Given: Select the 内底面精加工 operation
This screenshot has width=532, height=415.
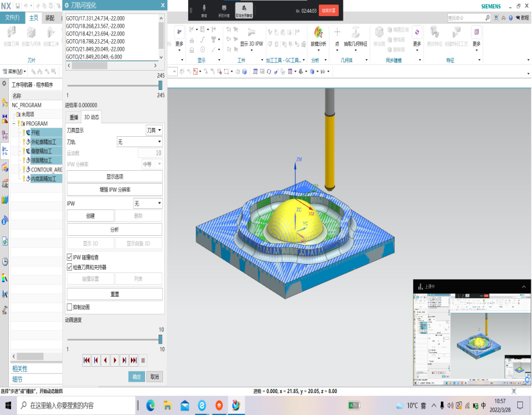Looking at the screenshot, I should (x=44, y=179).
